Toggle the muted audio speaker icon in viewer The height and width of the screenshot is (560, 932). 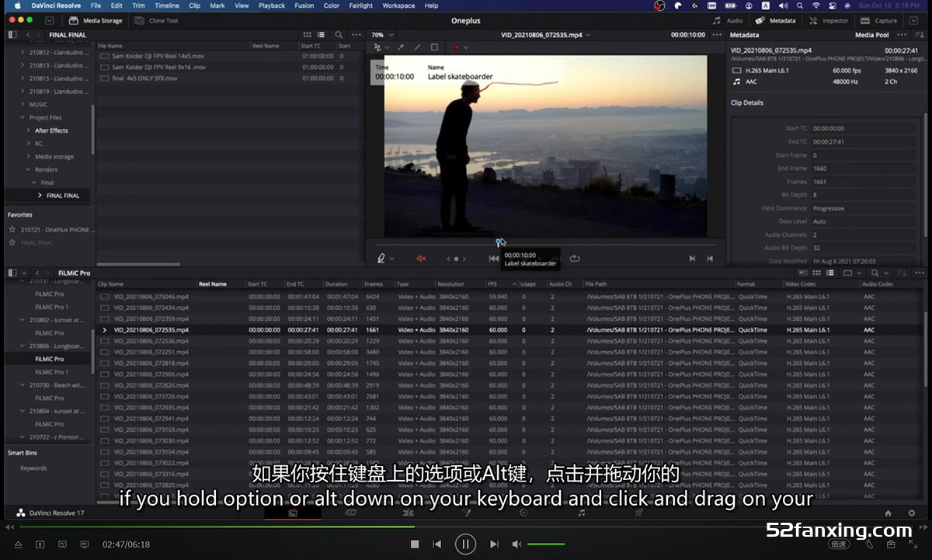(x=422, y=259)
